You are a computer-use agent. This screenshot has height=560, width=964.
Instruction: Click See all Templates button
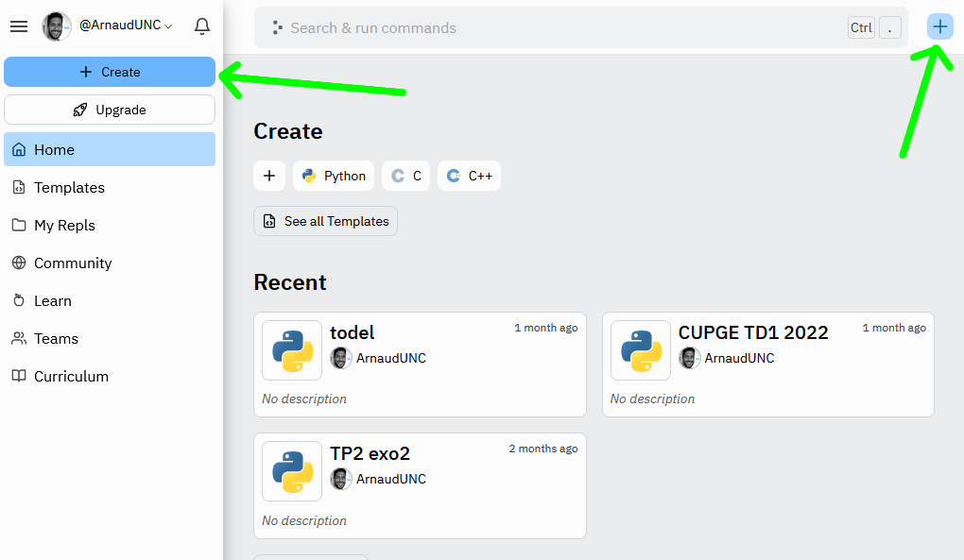point(326,221)
